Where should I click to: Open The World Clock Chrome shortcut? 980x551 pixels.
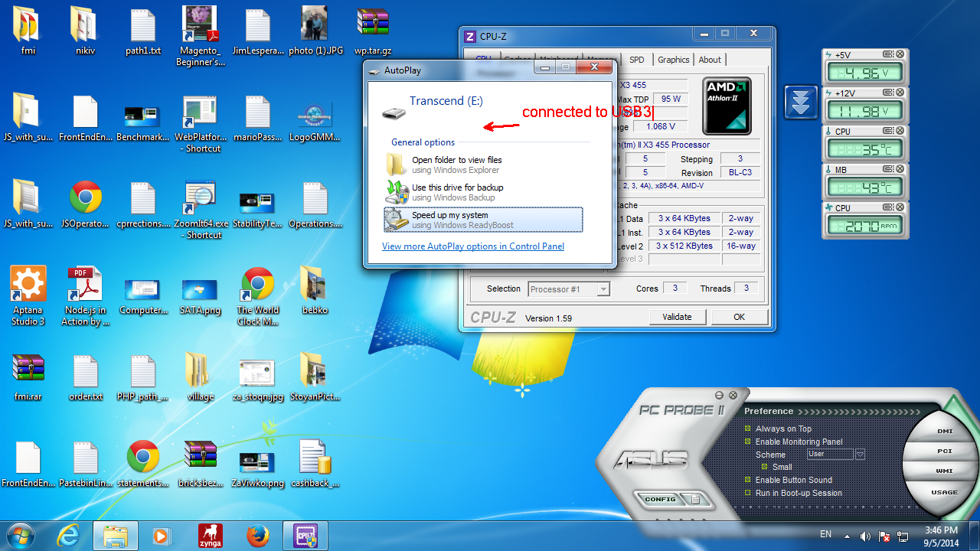coord(257,296)
